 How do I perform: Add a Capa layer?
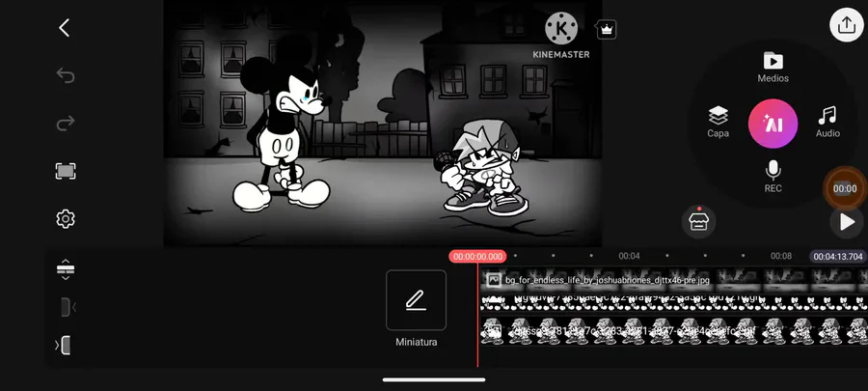[718, 122]
